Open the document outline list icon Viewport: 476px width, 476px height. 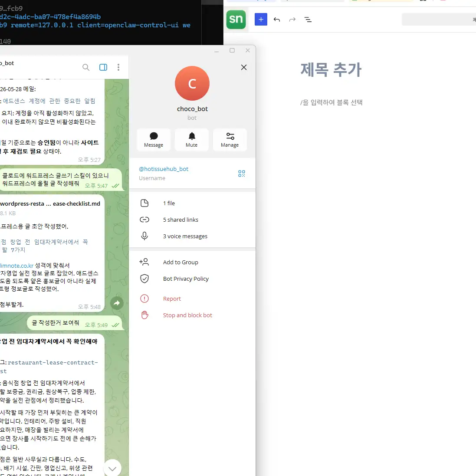[308, 20]
